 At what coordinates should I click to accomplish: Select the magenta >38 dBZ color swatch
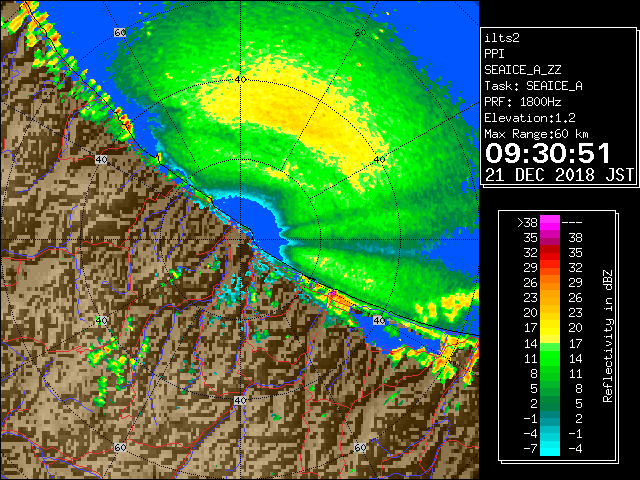point(550,222)
